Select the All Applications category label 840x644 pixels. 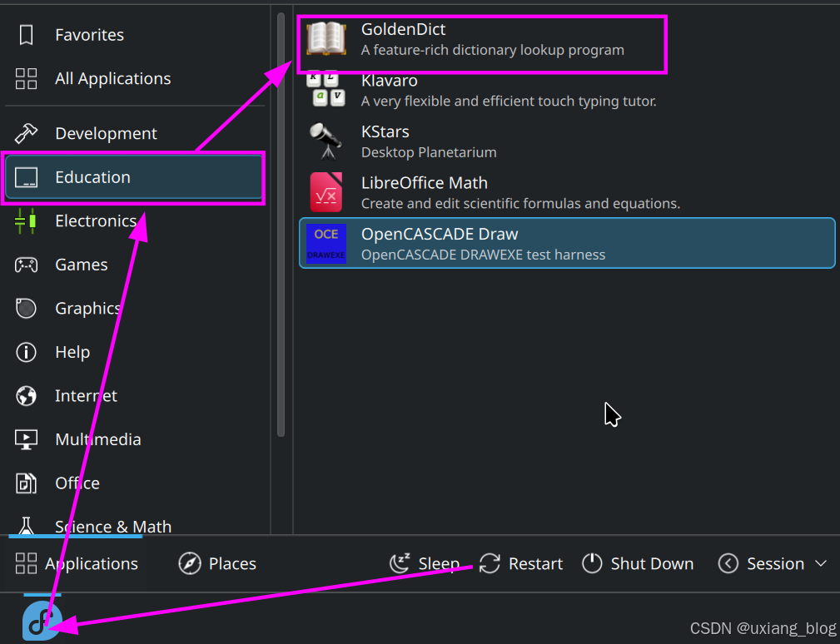[x=113, y=79]
